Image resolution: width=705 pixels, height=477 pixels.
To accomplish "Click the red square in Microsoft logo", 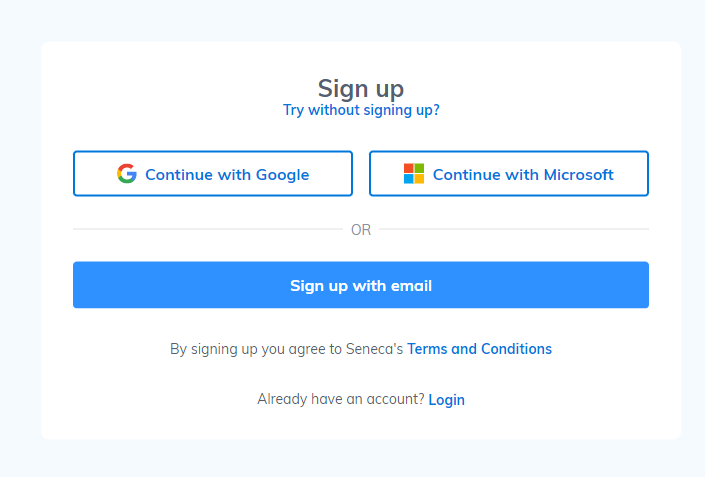I will pos(408,168).
